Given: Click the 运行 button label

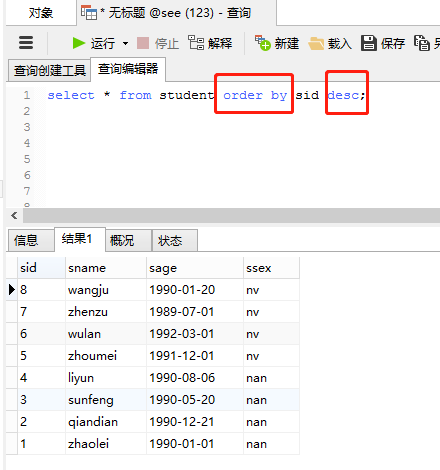Looking at the screenshot, I should pos(103,43).
